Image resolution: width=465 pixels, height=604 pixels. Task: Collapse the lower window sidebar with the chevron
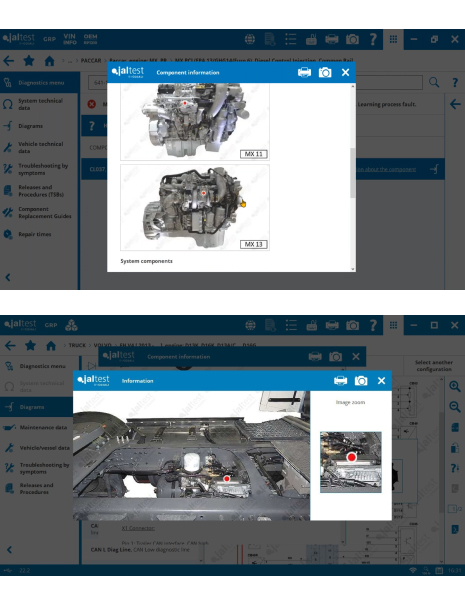tap(9, 550)
